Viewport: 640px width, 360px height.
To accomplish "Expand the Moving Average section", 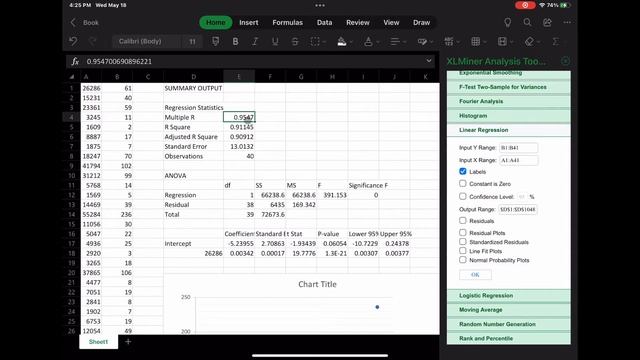I will point(509,310).
